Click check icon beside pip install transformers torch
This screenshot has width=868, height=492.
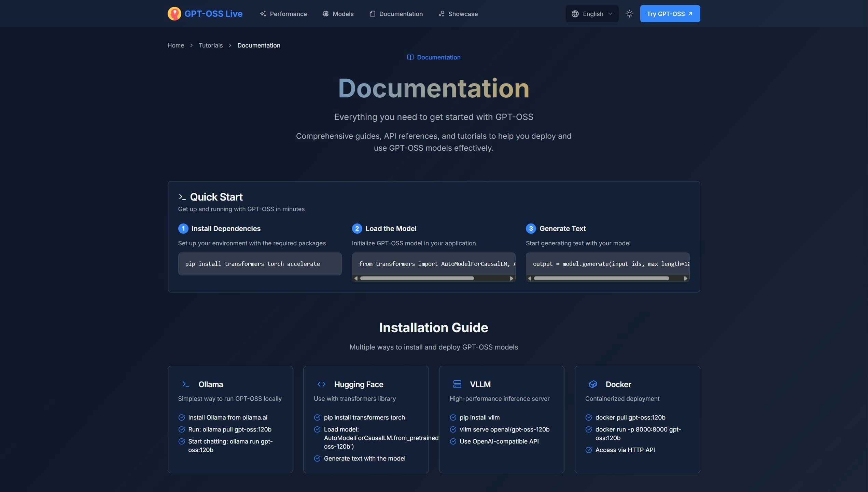(317, 418)
